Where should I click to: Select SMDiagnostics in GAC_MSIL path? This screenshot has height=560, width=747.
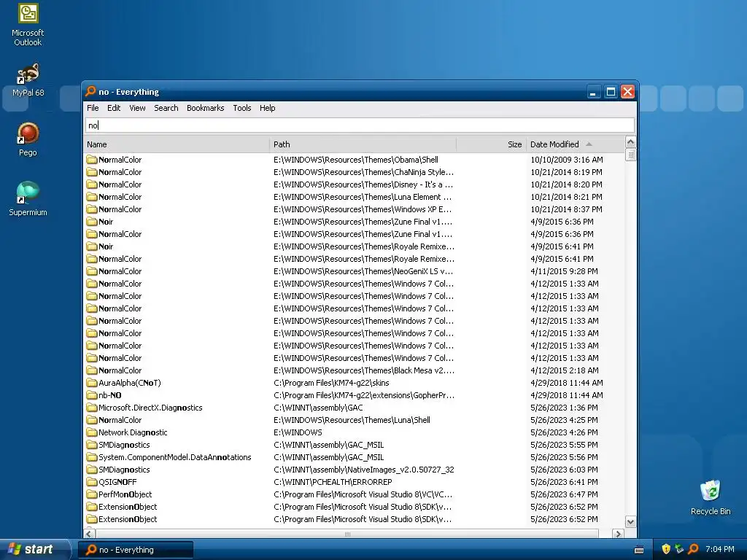(x=124, y=444)
